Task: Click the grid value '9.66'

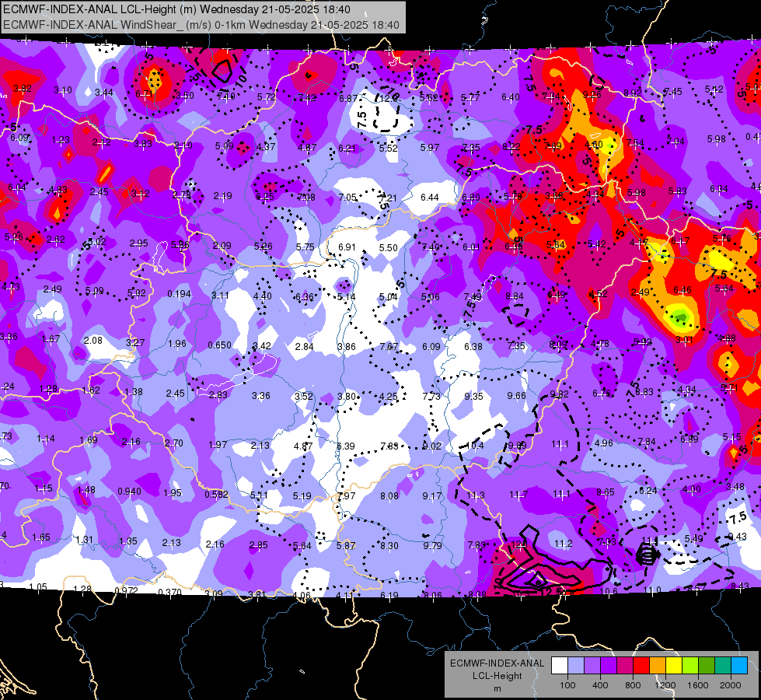Action: point(516,396)
